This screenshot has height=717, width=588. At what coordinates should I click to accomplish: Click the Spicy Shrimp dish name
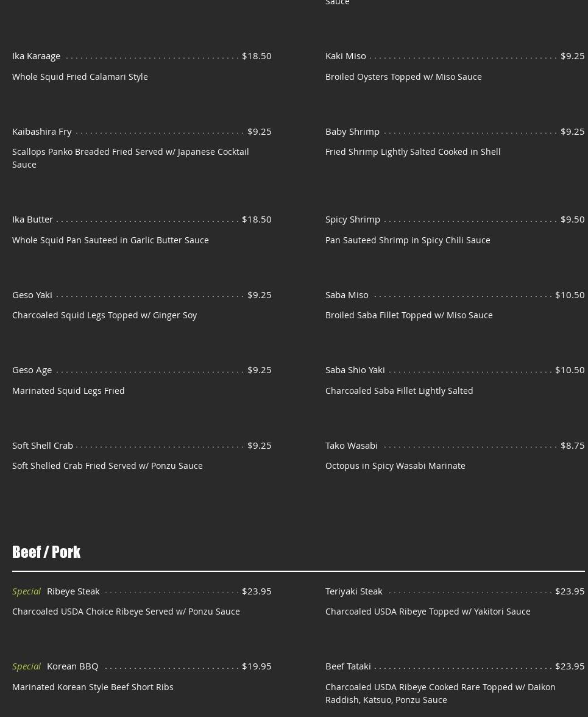point(353,219)
